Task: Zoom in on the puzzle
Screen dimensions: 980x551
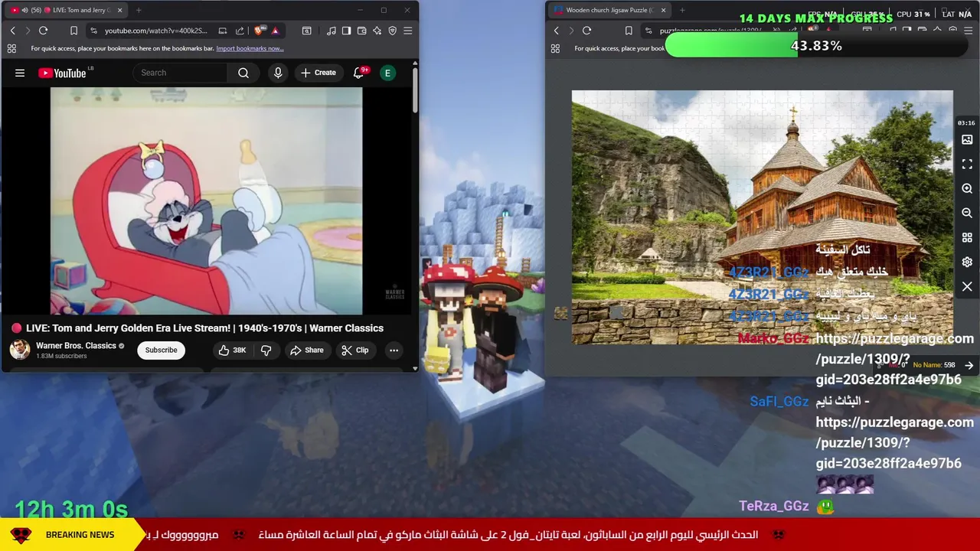Action: click(967, 188)
